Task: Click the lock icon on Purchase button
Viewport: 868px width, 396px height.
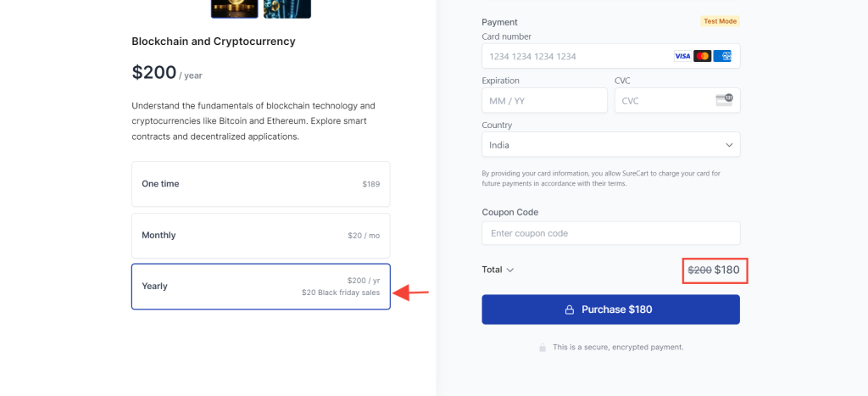Action: pos(570,310)
